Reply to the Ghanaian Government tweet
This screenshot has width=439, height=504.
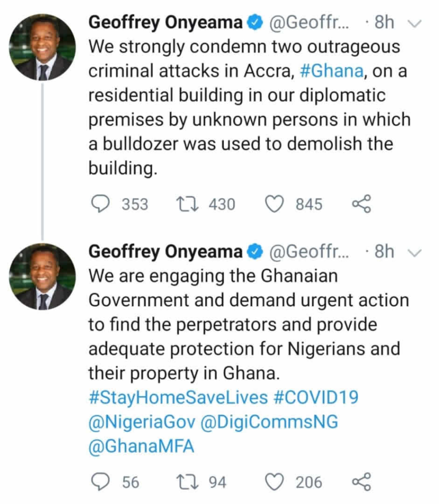100,482
